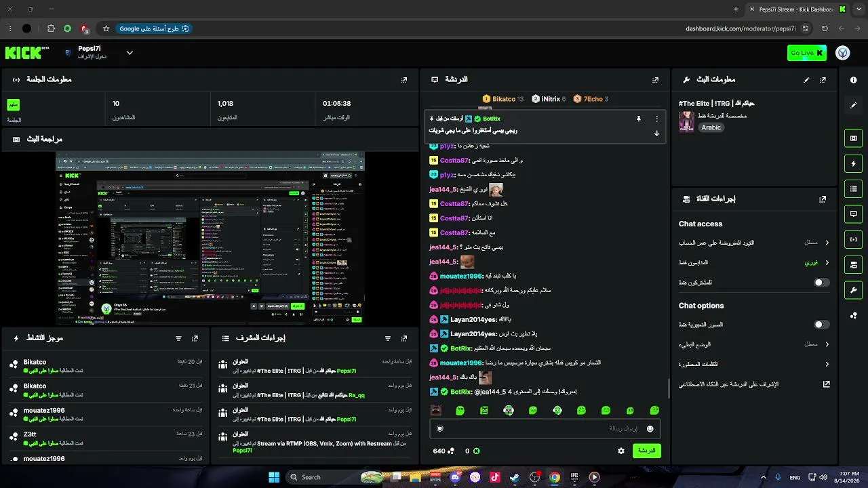Click the green الدردشة send button
Viewport: 868px width, 488px height.
point(646,451)
